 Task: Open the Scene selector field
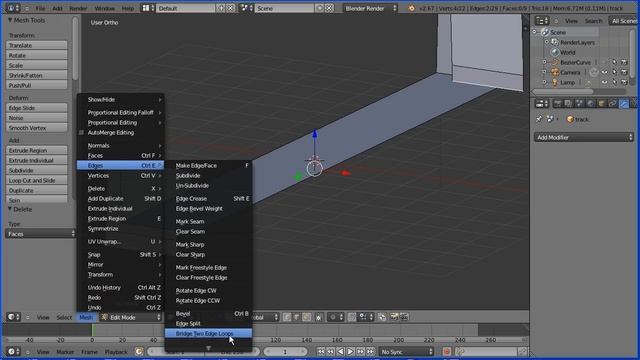click(x=284, y=8)
